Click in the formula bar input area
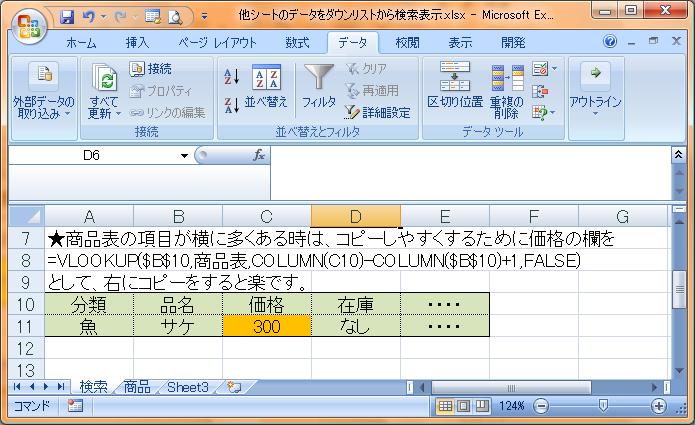 coord(471,173)
